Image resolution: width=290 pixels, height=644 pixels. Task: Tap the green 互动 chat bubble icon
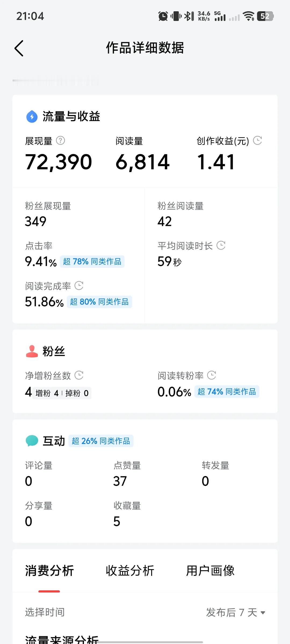click(32, 441)
